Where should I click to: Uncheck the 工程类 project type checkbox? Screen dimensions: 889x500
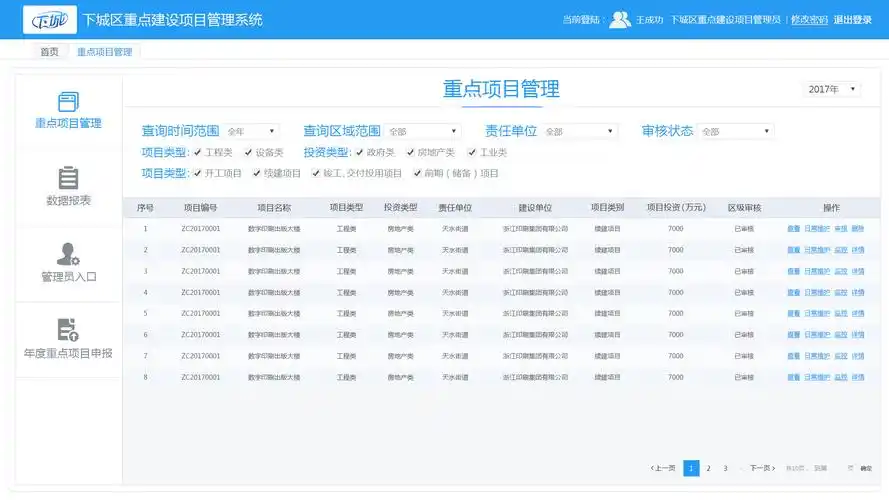[x=197, y=152]
